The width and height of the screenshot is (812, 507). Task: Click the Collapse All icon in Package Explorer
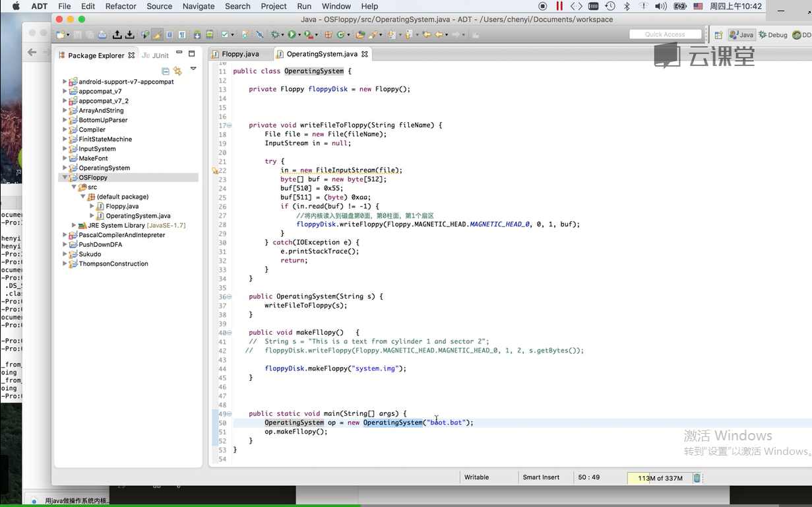coord(166,71)
